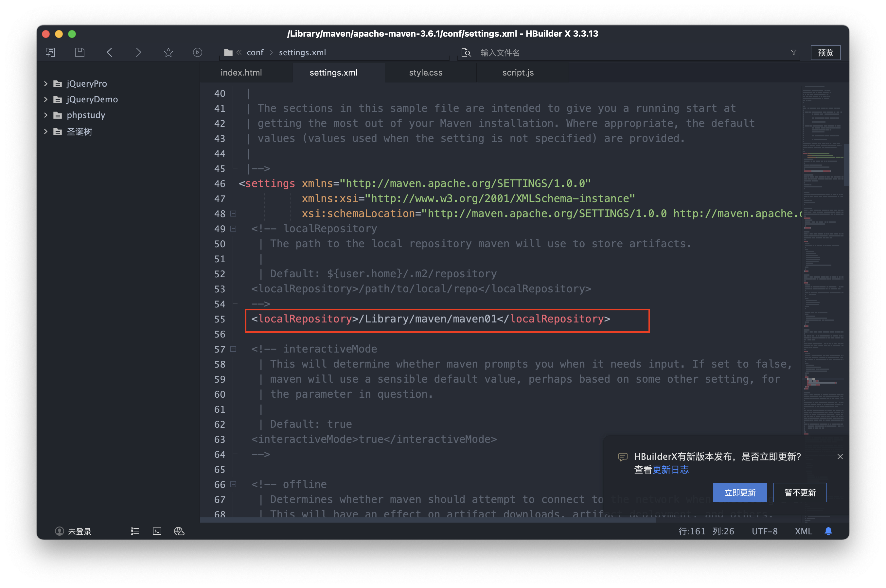Expand the jQueryPro folder

point(46,84)
